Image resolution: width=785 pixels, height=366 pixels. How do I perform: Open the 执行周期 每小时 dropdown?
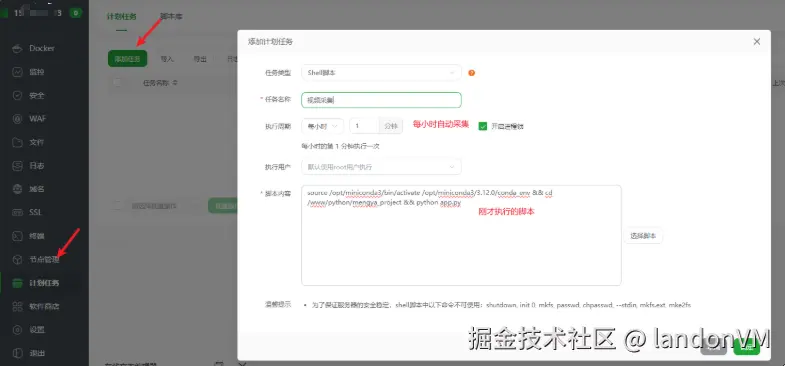322,126
